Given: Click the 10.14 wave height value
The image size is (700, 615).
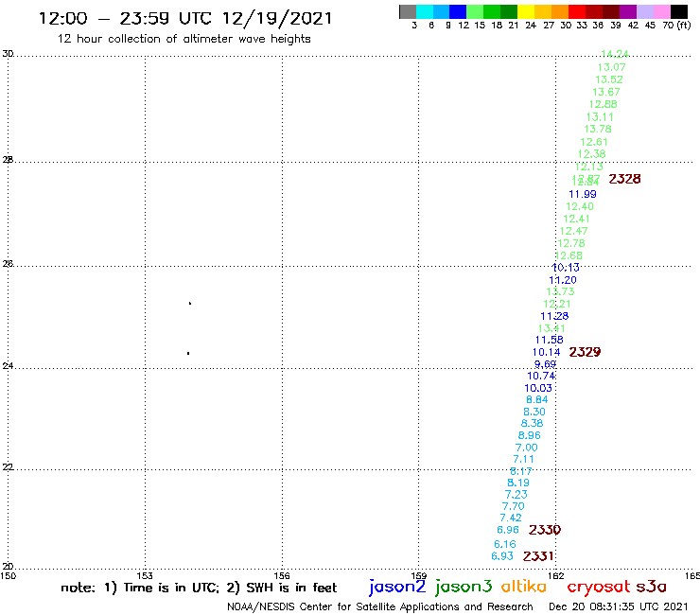Looking at the screenshot, I should 547,352.
